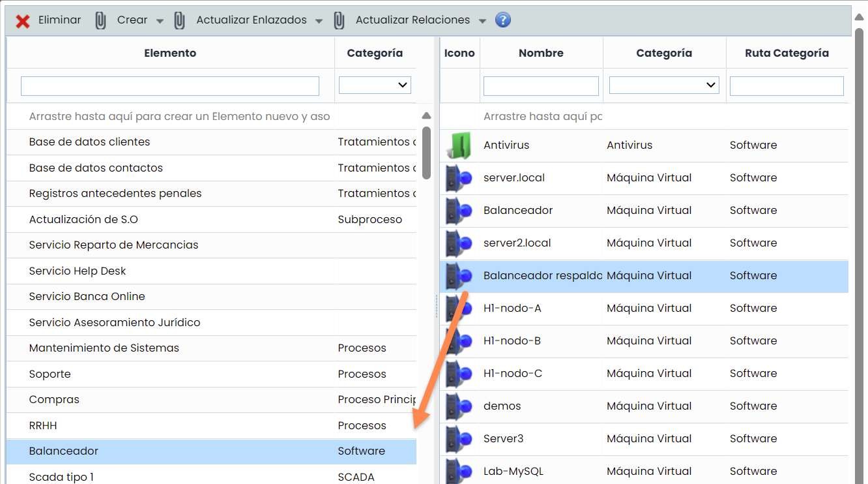868x484 pixels.
Task: Click the Actualizar Relaciones button
Action: (x=412, y=20)
